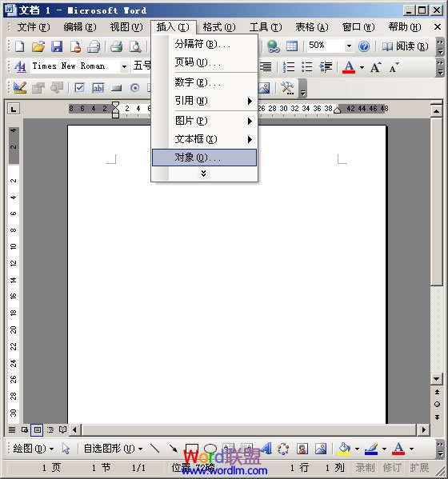Toggle Design Mode in the Control Toolbox
The height and width of the screenshot is (479, 448).
[x=20, y=88]
